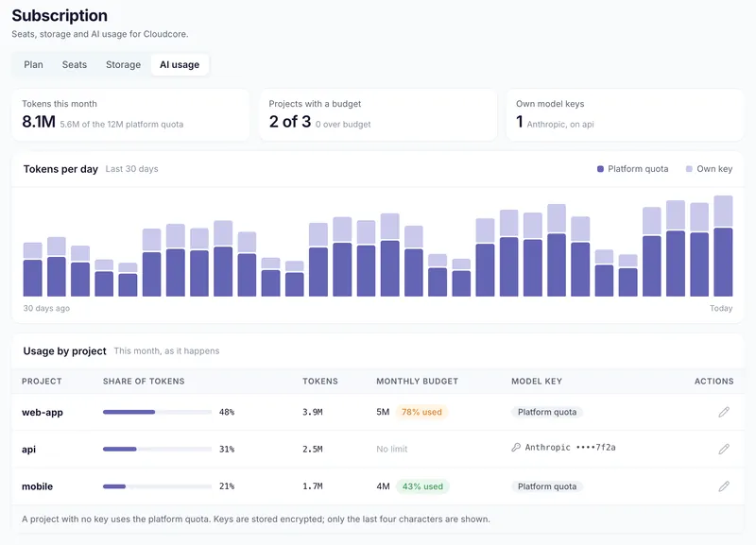Click the Platform quota legend swatch
756x545 pixels.
(600, 169)
